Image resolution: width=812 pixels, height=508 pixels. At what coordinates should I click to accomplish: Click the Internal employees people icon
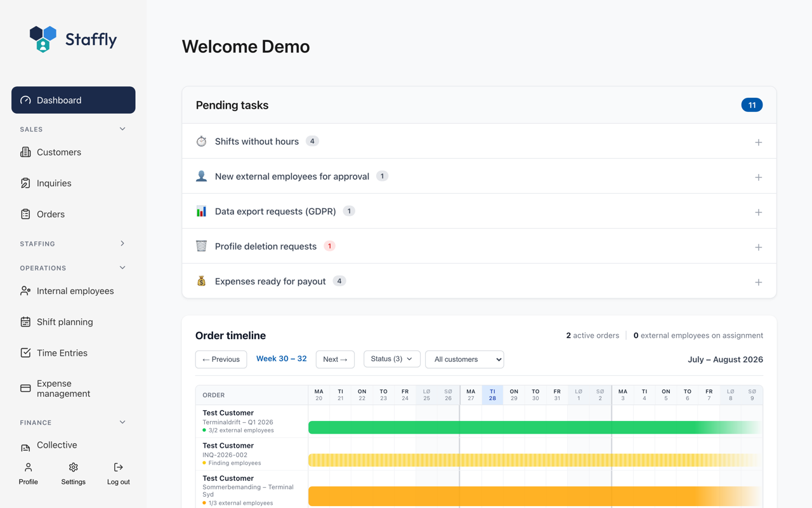pos(25,291)
